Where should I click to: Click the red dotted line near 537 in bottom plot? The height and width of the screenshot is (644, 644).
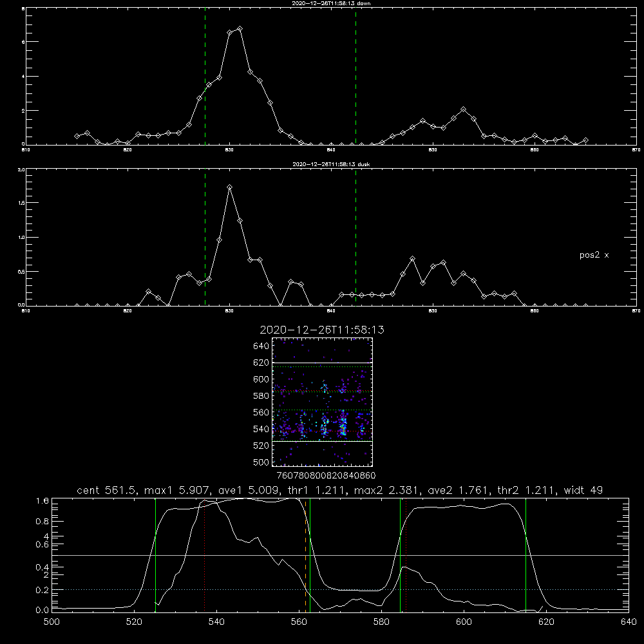click(205, 555)
